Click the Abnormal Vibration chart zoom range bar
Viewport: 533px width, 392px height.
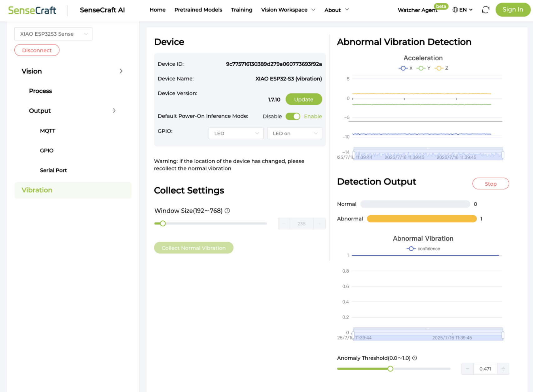[x=428, y=334]
